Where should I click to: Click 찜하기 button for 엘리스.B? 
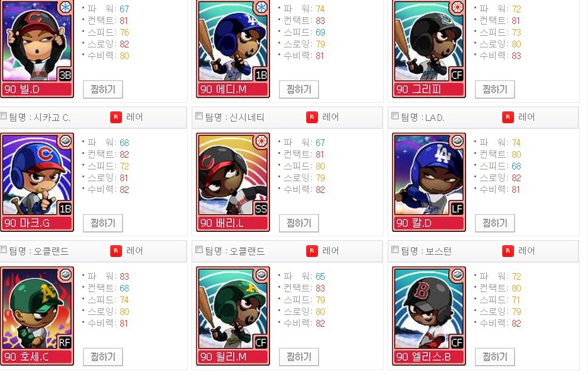(x=494, y=357)
